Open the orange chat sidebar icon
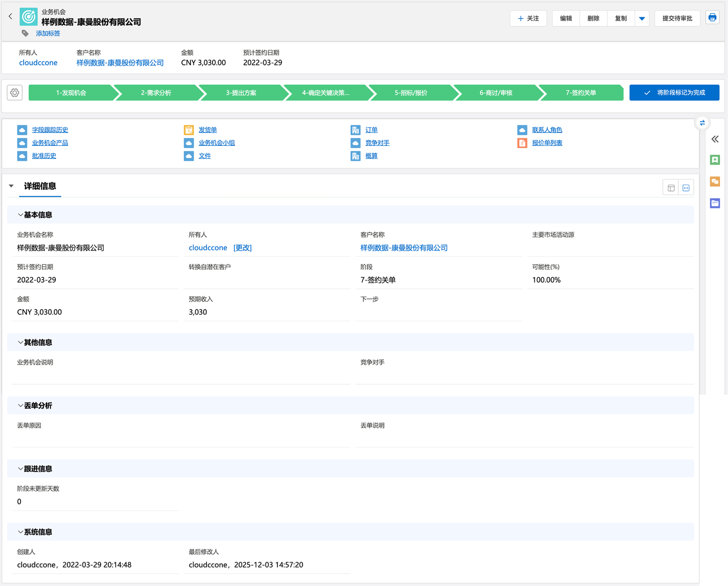This screenshot has height=586, width=728. 715,182
